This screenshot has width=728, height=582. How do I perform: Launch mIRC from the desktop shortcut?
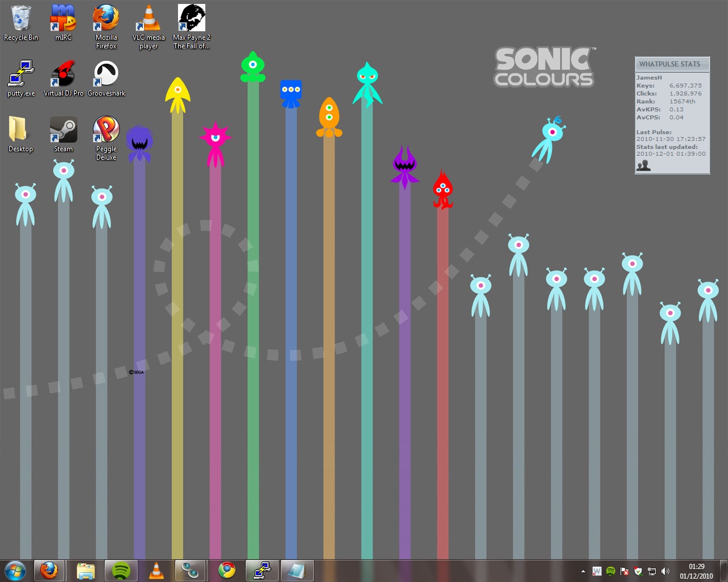[x=63, y=19]
